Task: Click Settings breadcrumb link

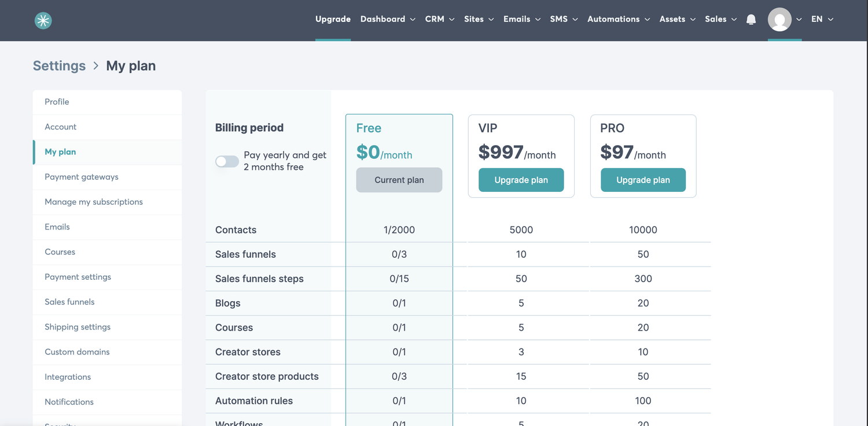Action: (x=59, y=66)
